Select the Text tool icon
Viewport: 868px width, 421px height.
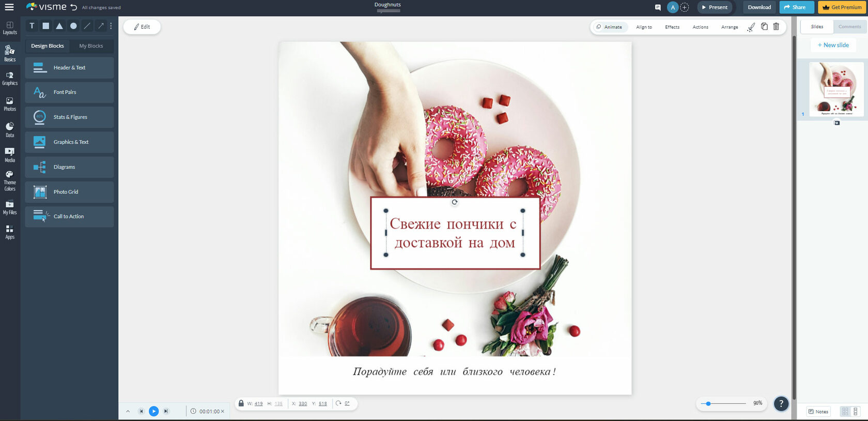[32, 26]
